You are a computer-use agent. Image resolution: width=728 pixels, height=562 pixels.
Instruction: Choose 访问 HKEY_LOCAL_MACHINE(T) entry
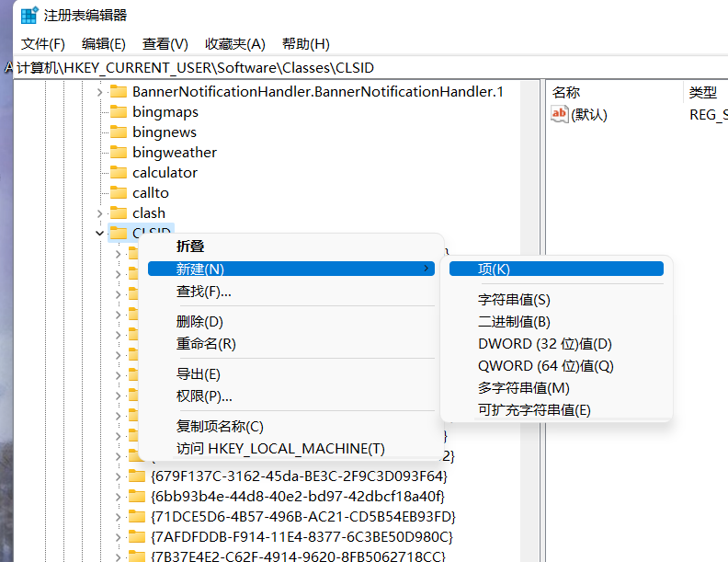pos(291,448)
